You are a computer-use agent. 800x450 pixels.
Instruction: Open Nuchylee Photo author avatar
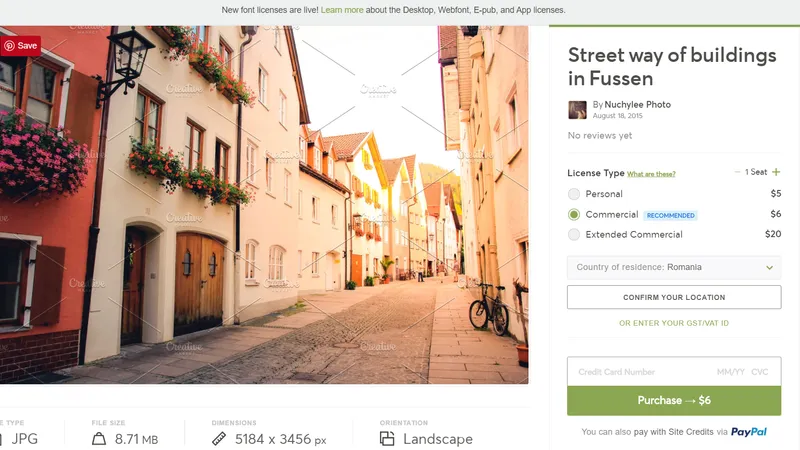click(x=577, y=110)
